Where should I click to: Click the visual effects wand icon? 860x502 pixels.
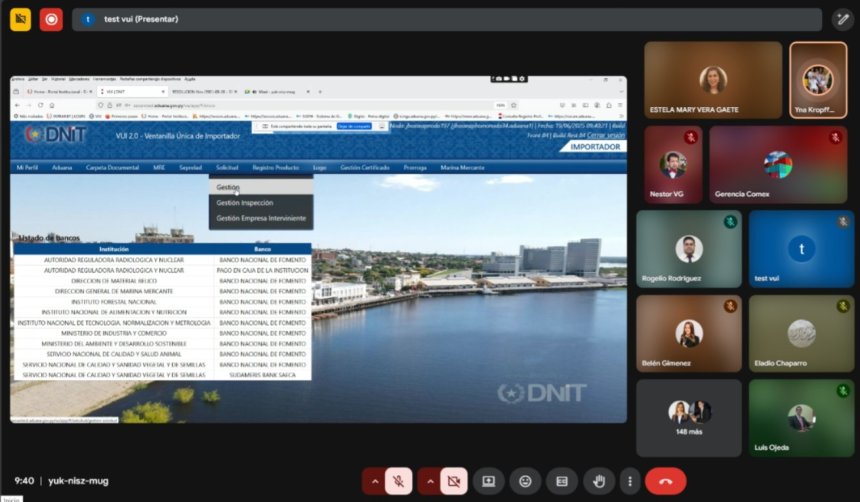tap(841, 19)
